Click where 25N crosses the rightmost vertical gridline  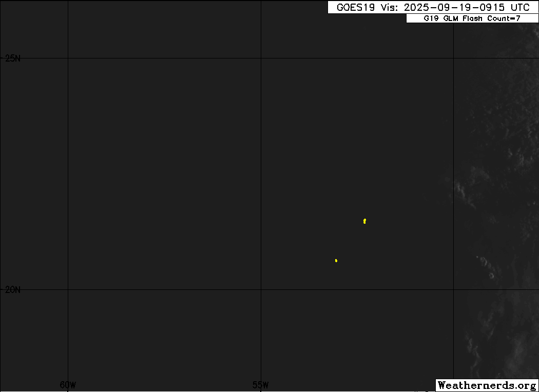(x=454, y=58)
